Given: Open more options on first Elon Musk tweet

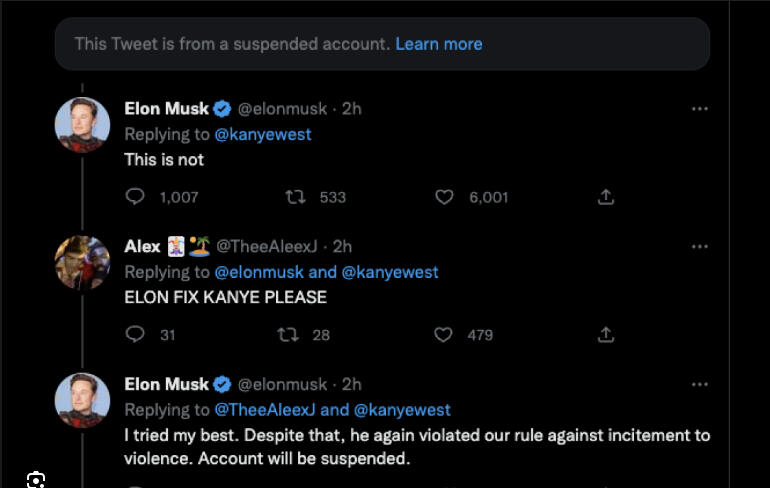Looking at the screenshot, I should pos(699,109).
